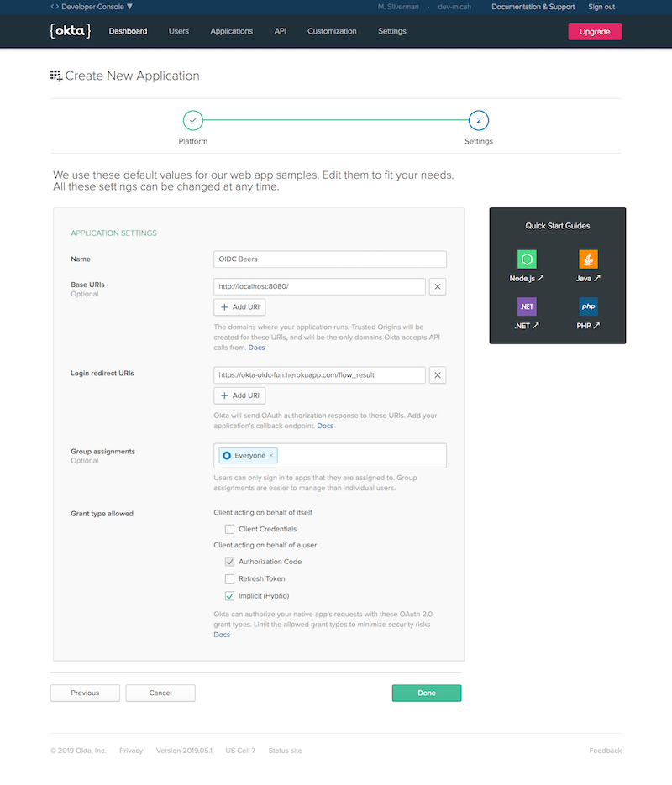Open the Java quick start guide icon

click(588, 259)
